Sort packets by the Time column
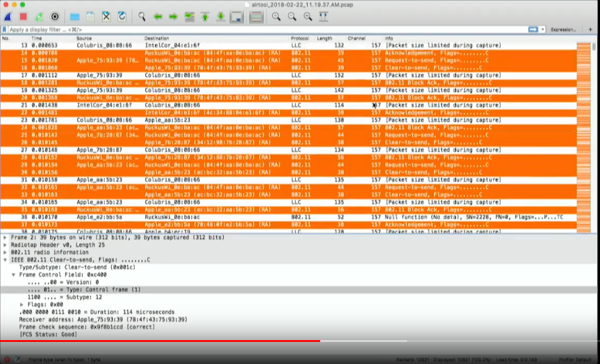 (37, 38)
